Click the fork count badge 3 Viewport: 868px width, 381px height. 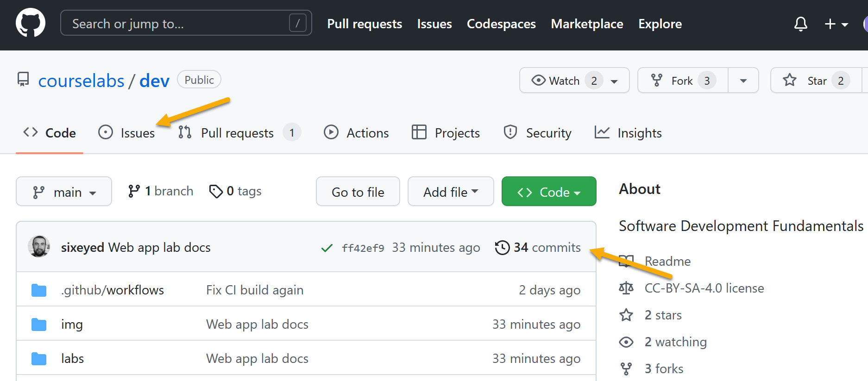pyautogui.click(x=707, y=81)
